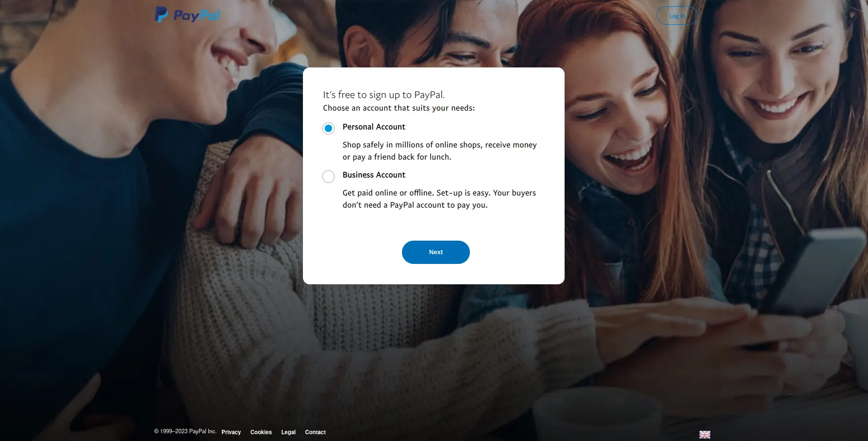The height and width of the screenshot is (441, 868).
Task: Click 'Choose an account that suits your needs'
Action: click(x=399, y=108)
